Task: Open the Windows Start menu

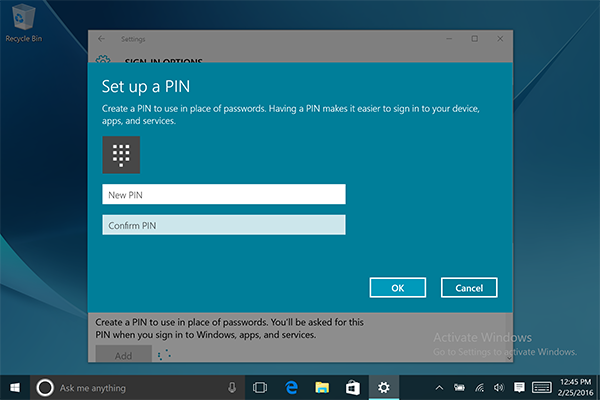Action: tap(15, 388)
